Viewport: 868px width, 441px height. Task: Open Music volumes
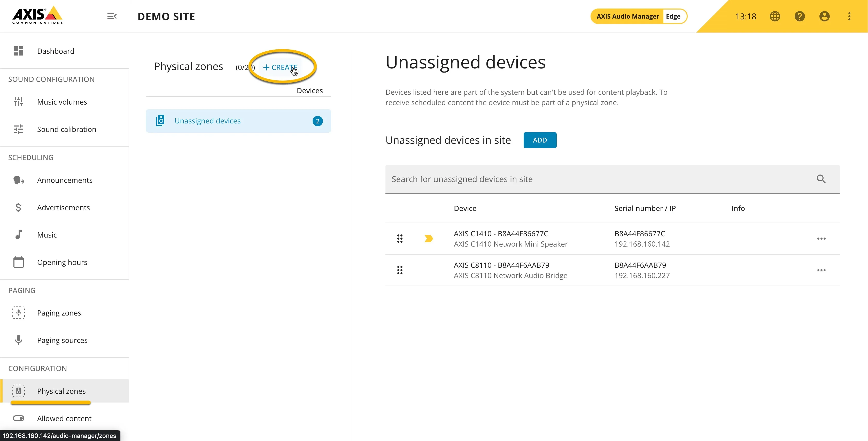point(64,102)
